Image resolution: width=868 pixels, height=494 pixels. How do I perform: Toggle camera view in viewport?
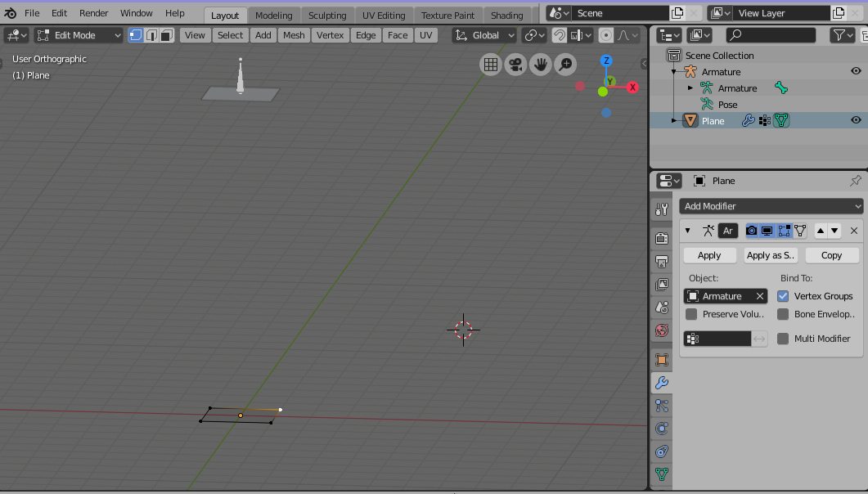515,65
